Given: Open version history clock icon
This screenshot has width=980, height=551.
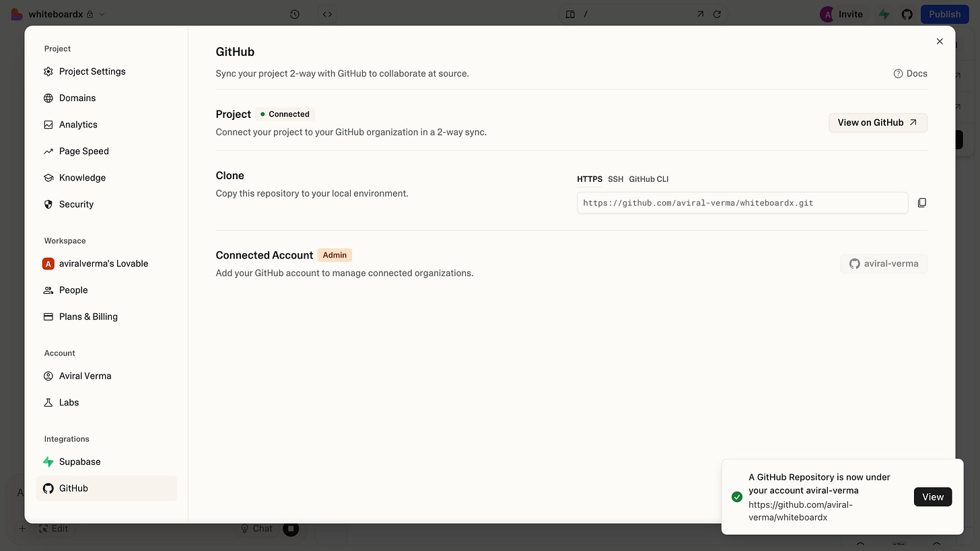Looking at the screenshot, I should pos(295,14).
